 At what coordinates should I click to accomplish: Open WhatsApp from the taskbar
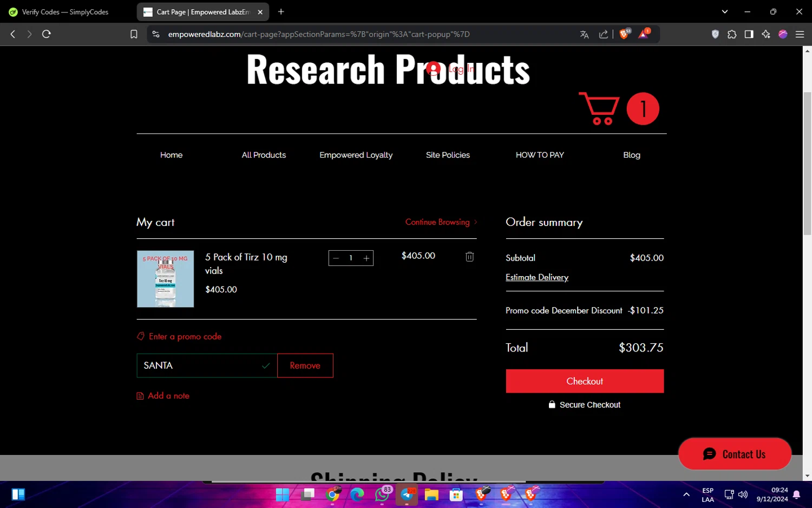[382, 494]
